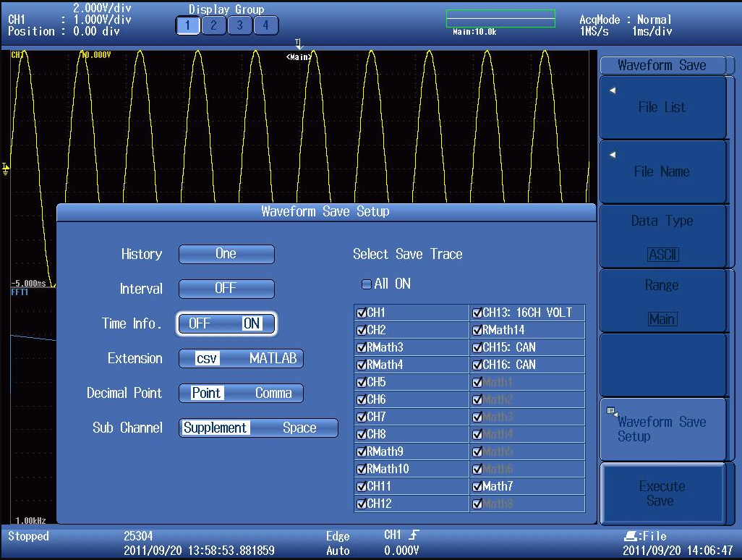Open the History selector set to One
Viewport: 742px width, 560px height.
click(226, 254)
